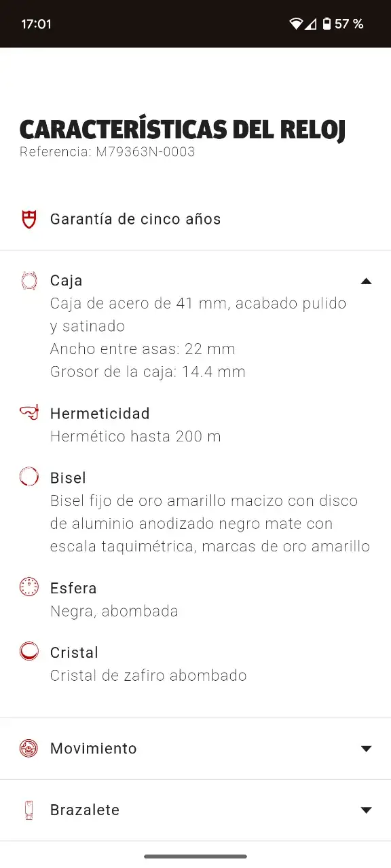Tap the bracelet icon beside Brazalete
The image size is (391, 868).
pyautogui.click(x=29, y=810)
